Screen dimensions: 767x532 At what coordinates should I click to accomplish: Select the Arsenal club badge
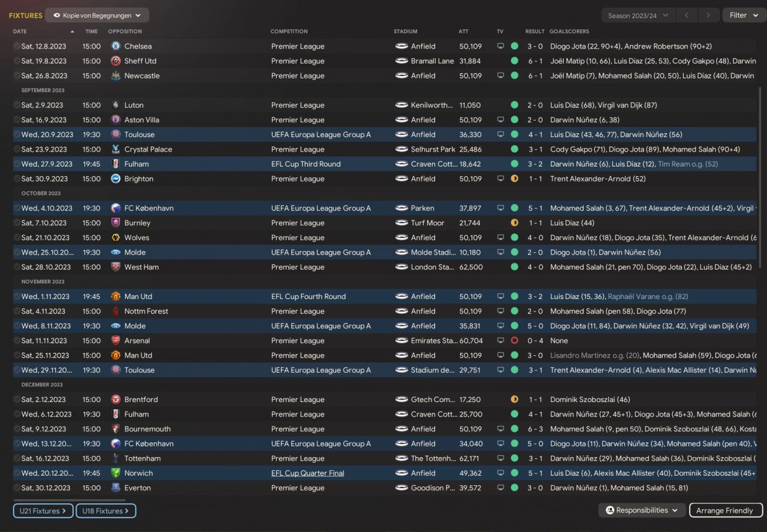(x=116, y=340)
